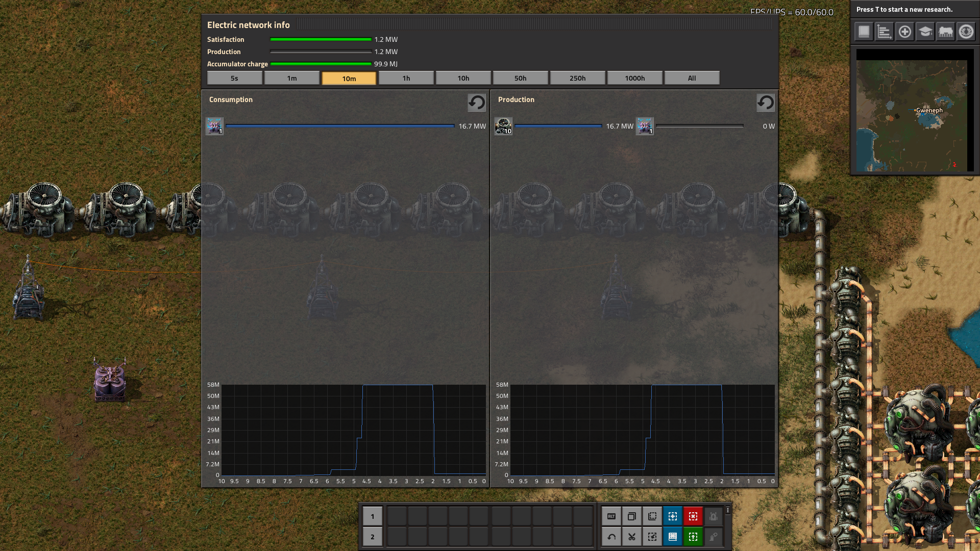Select quickbar row 2 selector

[372, 537]
